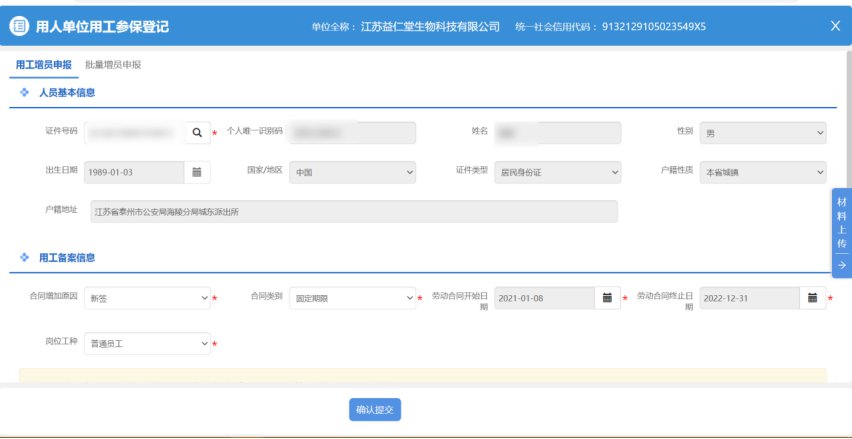Click the 用工备案信息 section icon
The height and width of the screenshot is (439, 852).
24,258
